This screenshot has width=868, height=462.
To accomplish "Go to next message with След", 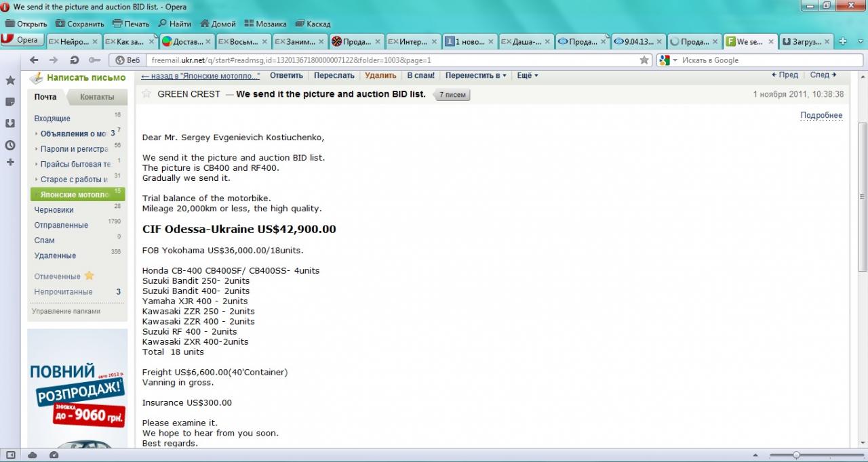I will pyautogui.click(x=823, y=75).
